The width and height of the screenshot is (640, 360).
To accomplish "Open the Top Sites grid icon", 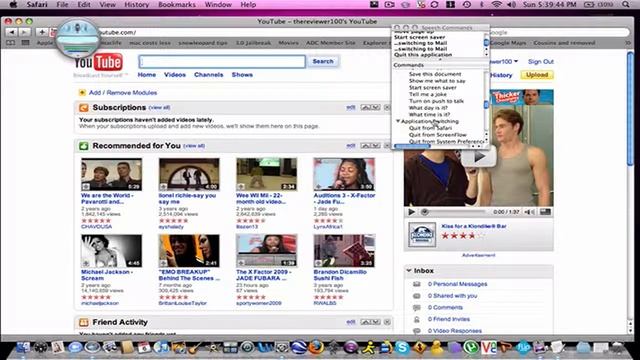I will point(25,43).
